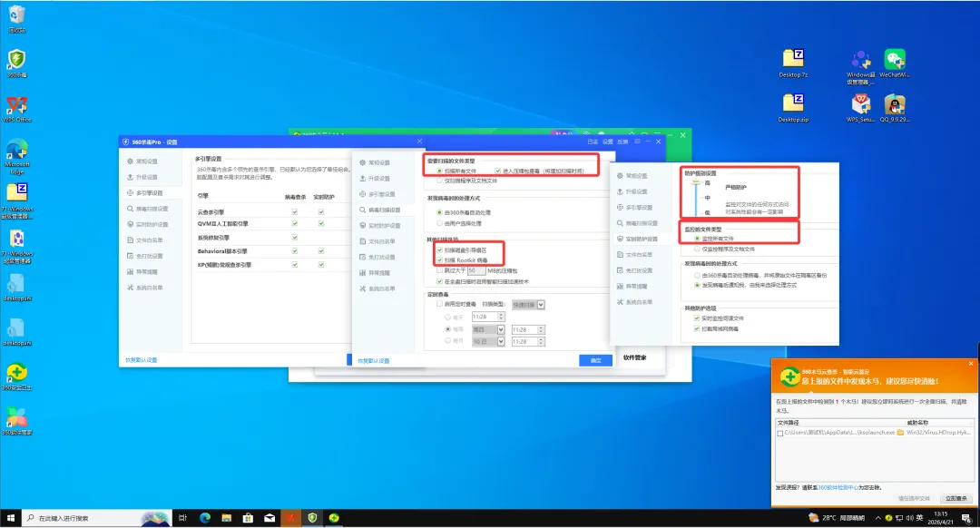Enable the 启用定时查毒 checkbox
Image resolution: width=980 pixels, height=528 pixels.
pos(439,304)
